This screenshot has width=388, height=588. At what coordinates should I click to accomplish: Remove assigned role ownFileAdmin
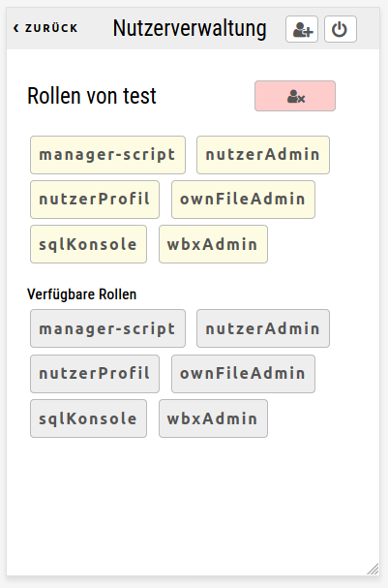coord(243,200)
